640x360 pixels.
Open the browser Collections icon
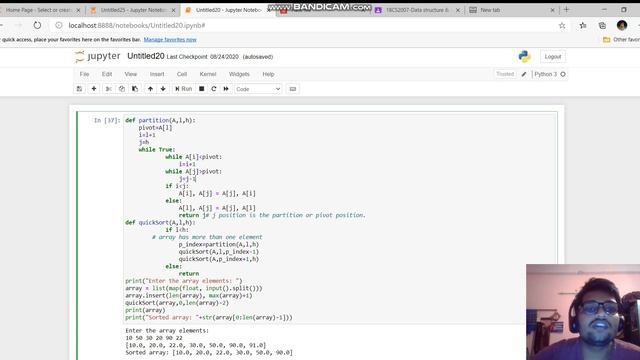[x=602, y=25]
